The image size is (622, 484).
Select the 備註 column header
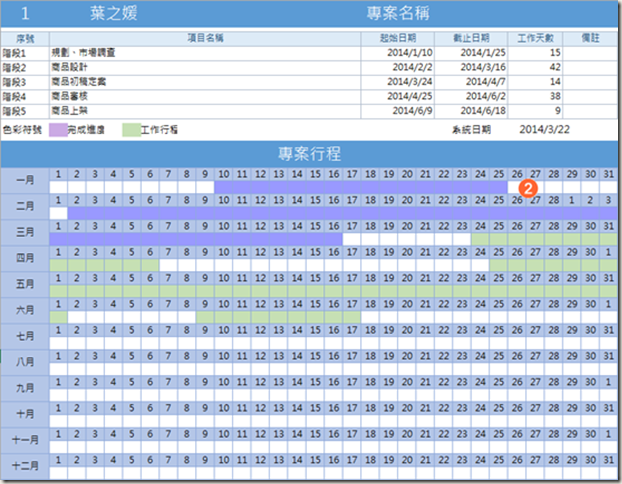coord(590,38)
